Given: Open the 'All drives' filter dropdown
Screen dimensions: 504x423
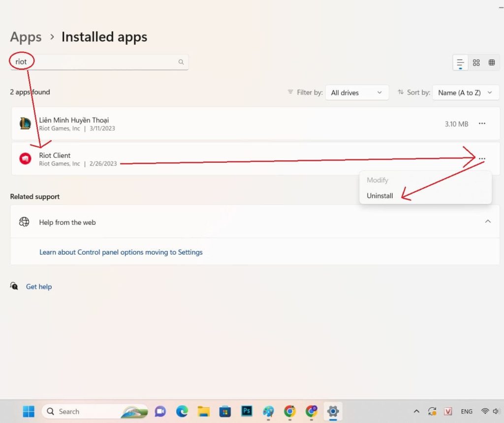Looking at the screenshot, I should click(357, 92).
